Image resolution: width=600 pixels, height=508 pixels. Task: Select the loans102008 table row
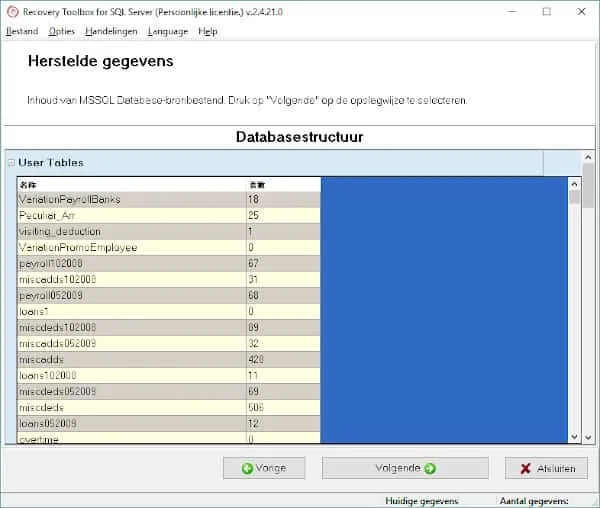(x=169, y=376)
